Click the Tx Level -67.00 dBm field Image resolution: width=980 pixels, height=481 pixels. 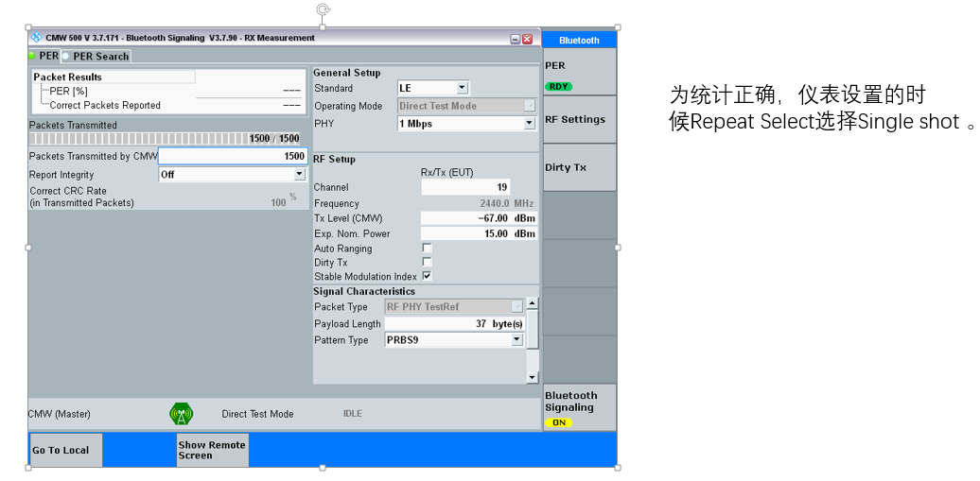tap(479, 218)
